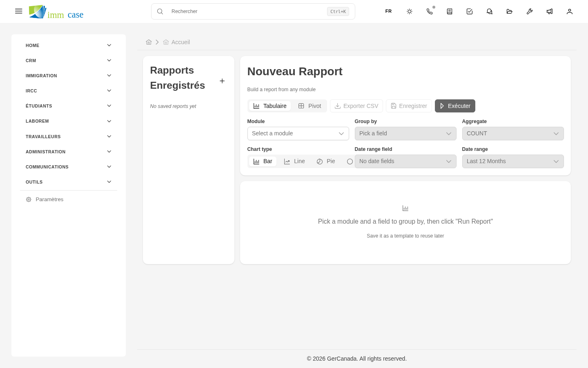
Task: Toggle the light/dark theme sun icon
Action: coord(410,11)
